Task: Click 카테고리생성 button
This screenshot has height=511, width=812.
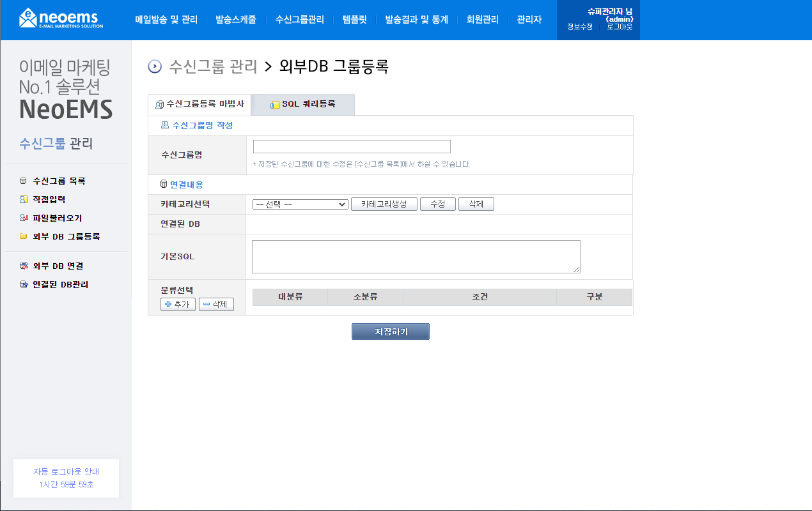Action: (x=384, y=204)
